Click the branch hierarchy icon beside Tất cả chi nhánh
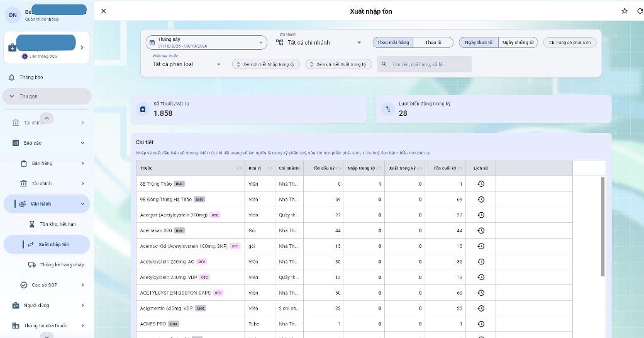Screen dimensions: 644x338 coord(280,42)
